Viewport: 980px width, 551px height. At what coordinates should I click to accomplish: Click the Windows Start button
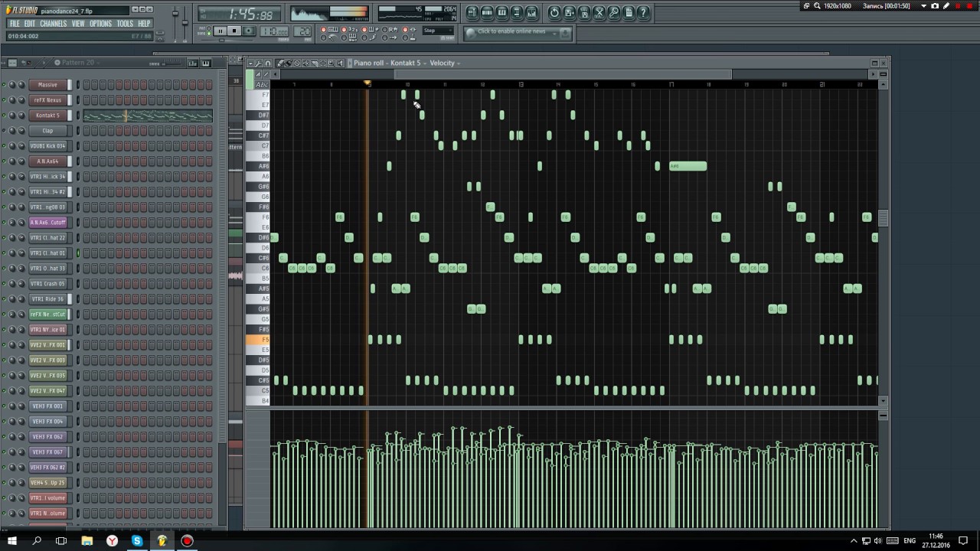[12, 541]
